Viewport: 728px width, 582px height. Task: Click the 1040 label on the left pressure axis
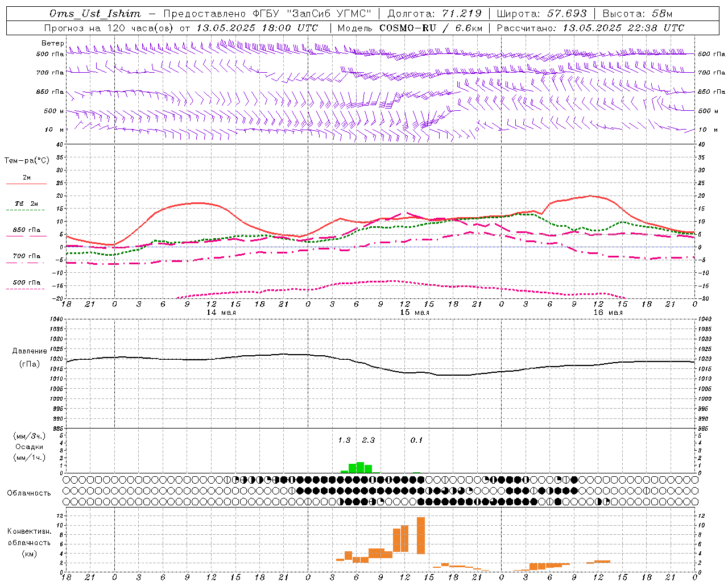pyautogui.click(x=57, y=319)
